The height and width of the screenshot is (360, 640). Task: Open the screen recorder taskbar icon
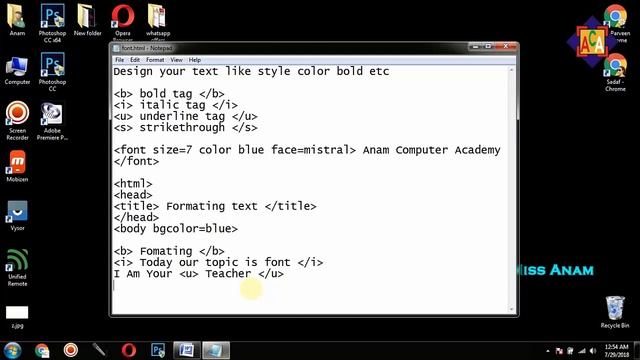pyautogui.click(x=71, y=350)
